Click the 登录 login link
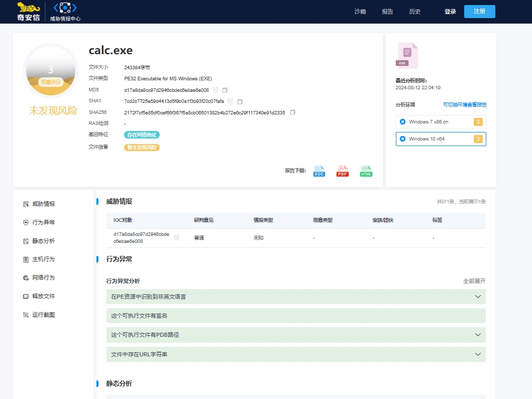This screenshot has height=399, width=532. pyautogui.click(x=450, y=12)
